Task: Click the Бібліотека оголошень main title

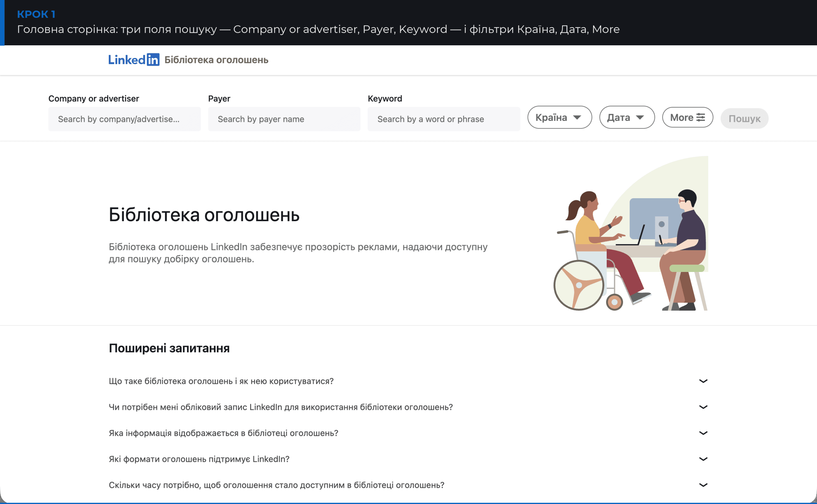Action: pos(204,215)
